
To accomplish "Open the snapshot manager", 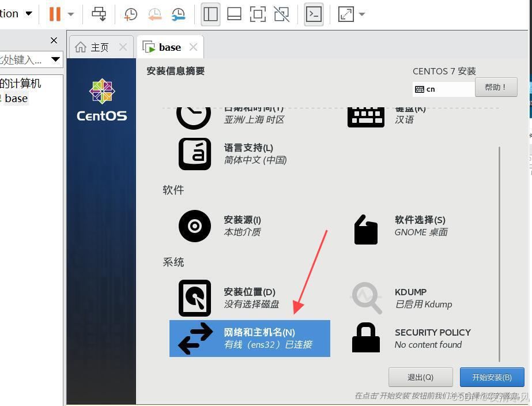I will 179,14.
